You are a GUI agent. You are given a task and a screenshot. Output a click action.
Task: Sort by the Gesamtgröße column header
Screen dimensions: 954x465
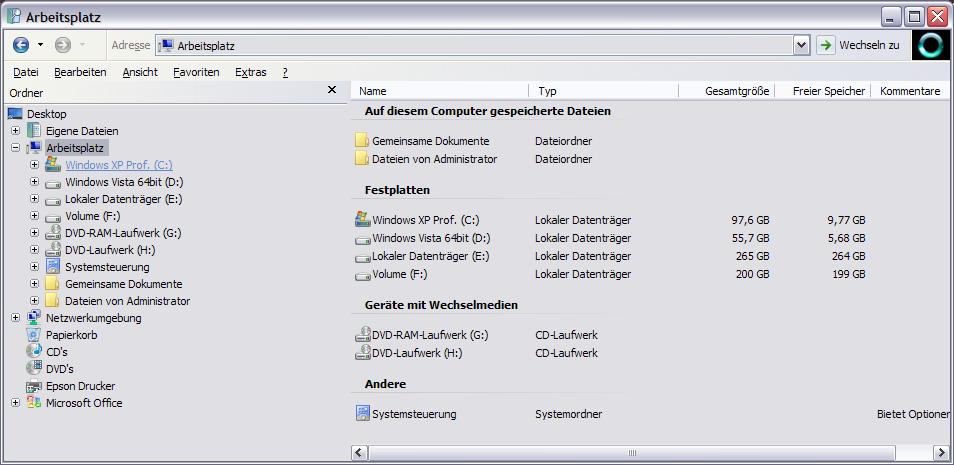point(727,91)
